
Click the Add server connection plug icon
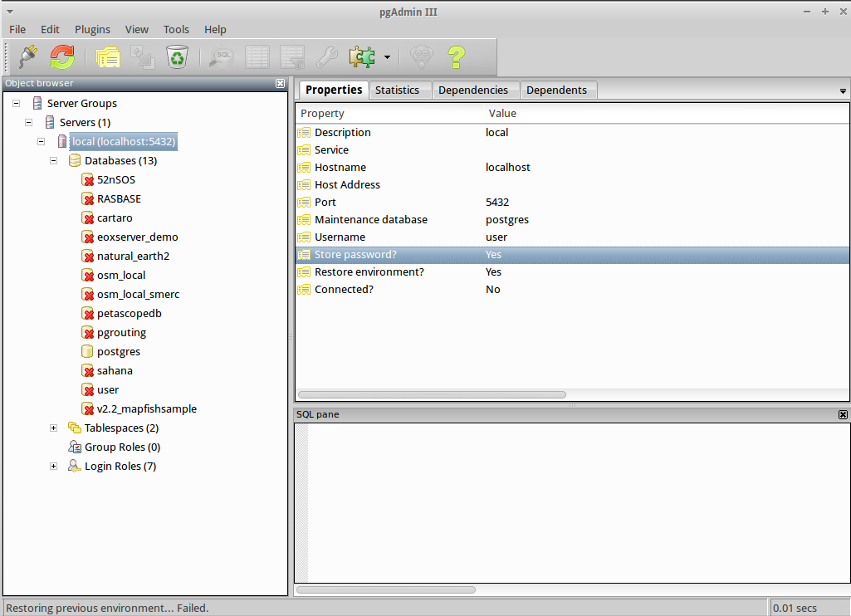(27, 56)
